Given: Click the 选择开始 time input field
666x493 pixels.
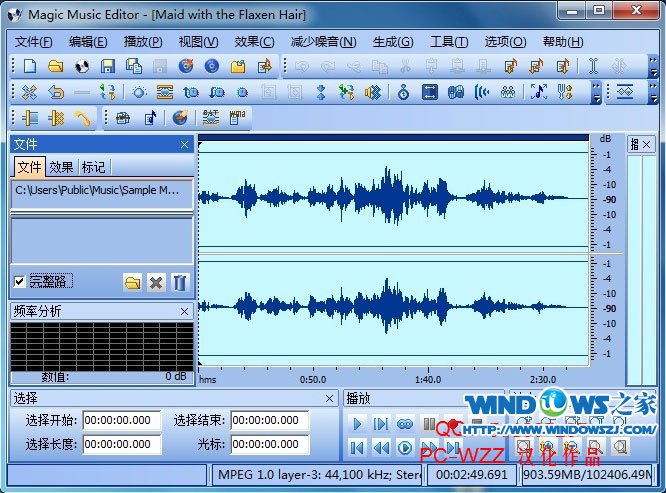Looking at the screenshot, I should click(122, 421).
